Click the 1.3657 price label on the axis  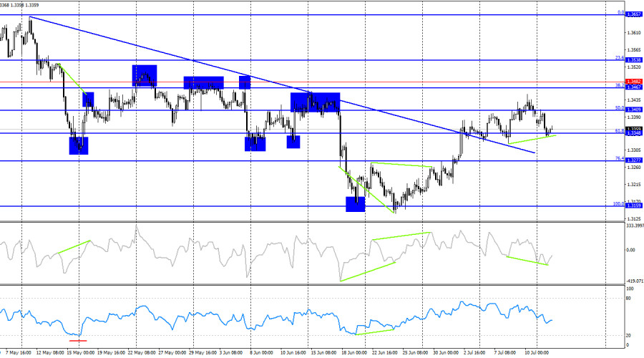(633, 14)
